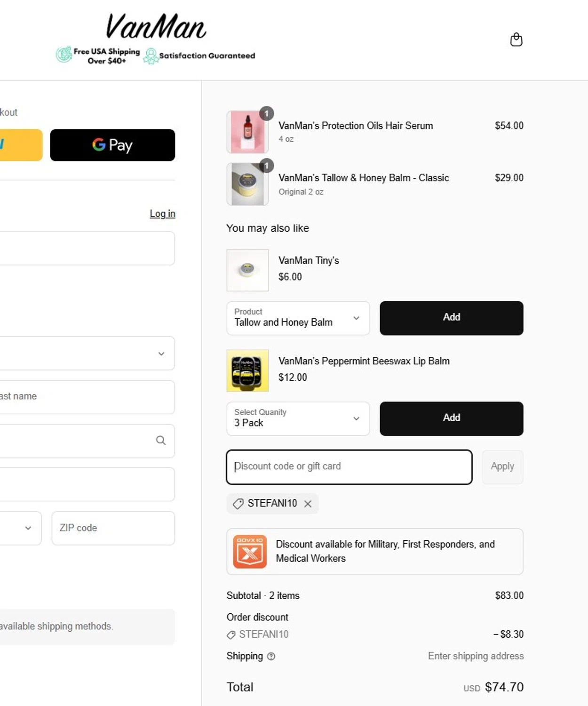
Task: Click the 'You may also like' heading
Action: [x=268, y=228]
